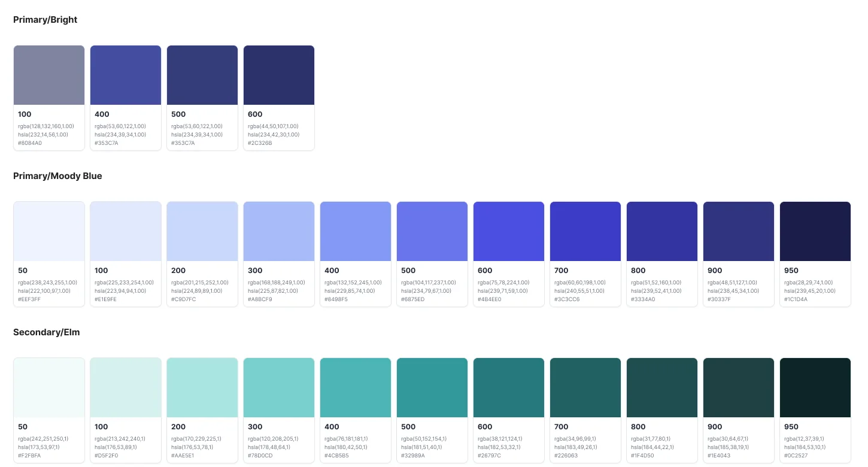
Task: Click the Secondary/Elm 700 swatch
Action: (x=585, y=387)
